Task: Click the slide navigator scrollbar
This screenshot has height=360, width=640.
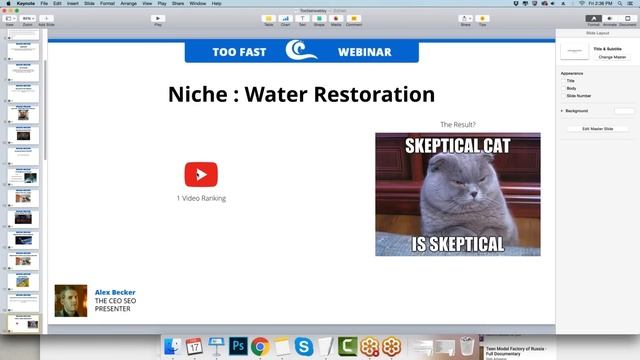Action: [x=45, y=110]
